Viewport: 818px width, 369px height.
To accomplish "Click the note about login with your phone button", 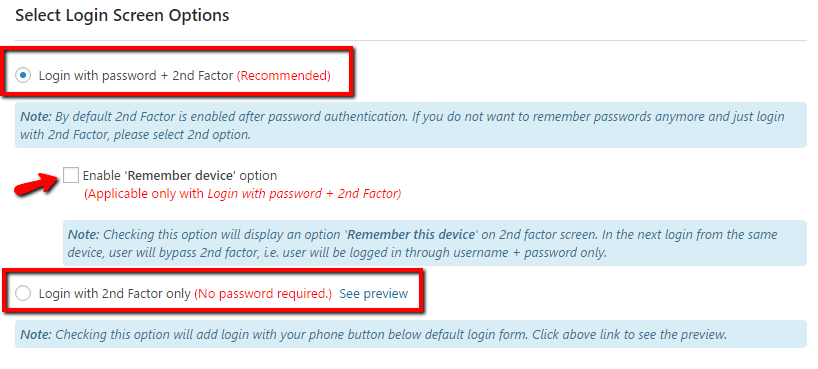I will [x=411, y=334].
